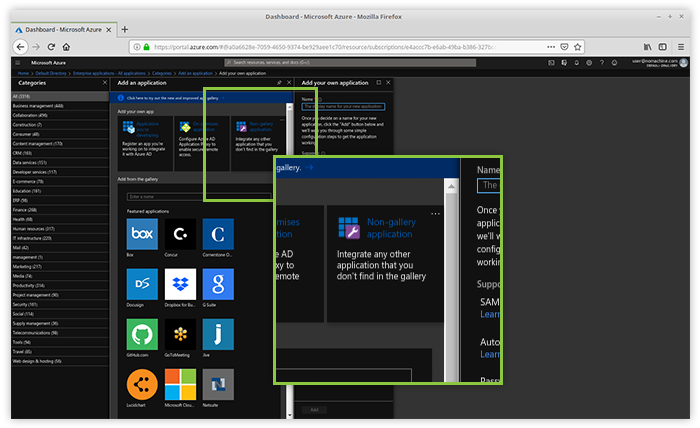The image size is (700, 428).
Task: Click the Add an application breadcrumb
Action: click(x=195, y=73)
